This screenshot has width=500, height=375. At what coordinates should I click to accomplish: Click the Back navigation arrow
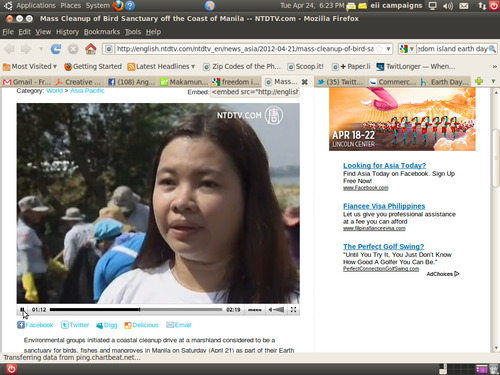tap(9, 49)
